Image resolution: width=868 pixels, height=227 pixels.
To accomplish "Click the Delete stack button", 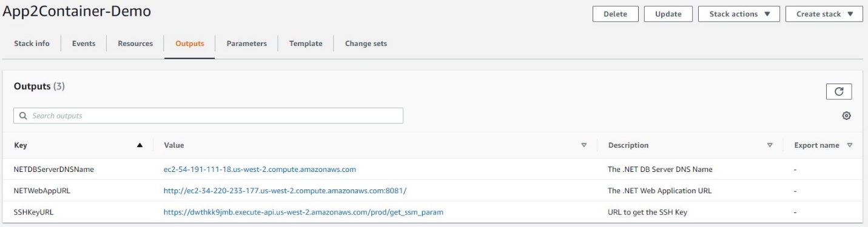I will (615, 15).
